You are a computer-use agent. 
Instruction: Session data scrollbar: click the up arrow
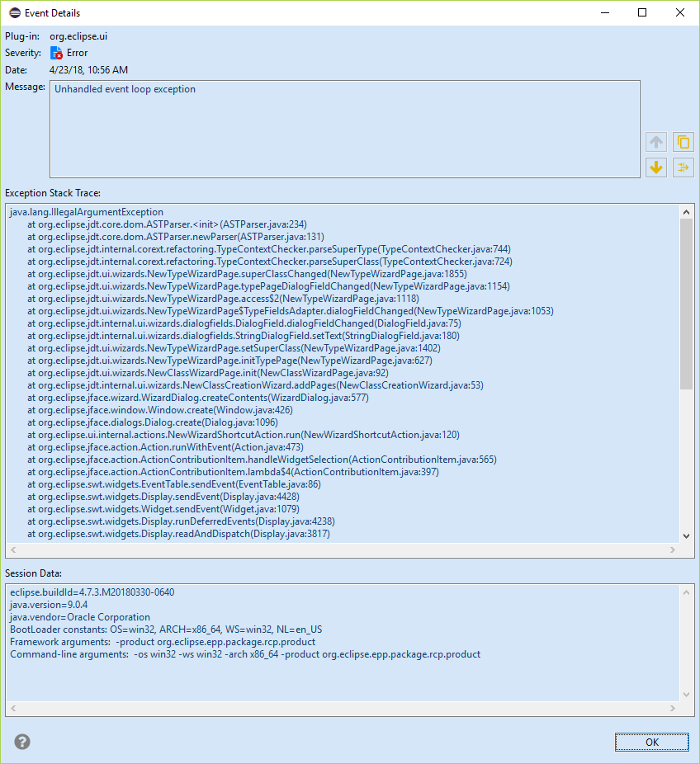tap(686, 592)
